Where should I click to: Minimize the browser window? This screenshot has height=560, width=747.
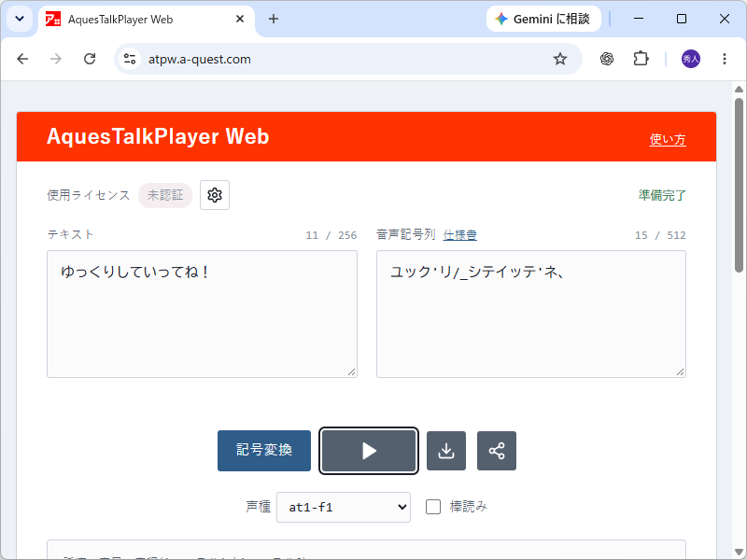point(639,19)
